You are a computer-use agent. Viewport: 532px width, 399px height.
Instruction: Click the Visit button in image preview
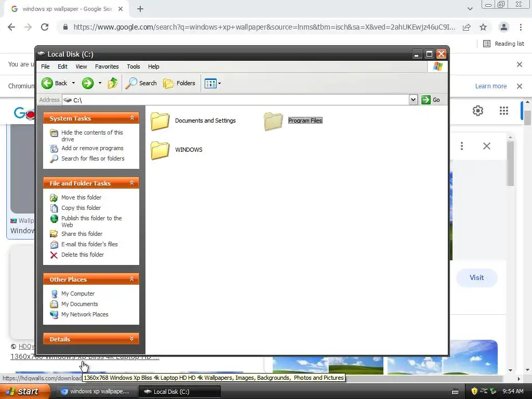point(477,277)
